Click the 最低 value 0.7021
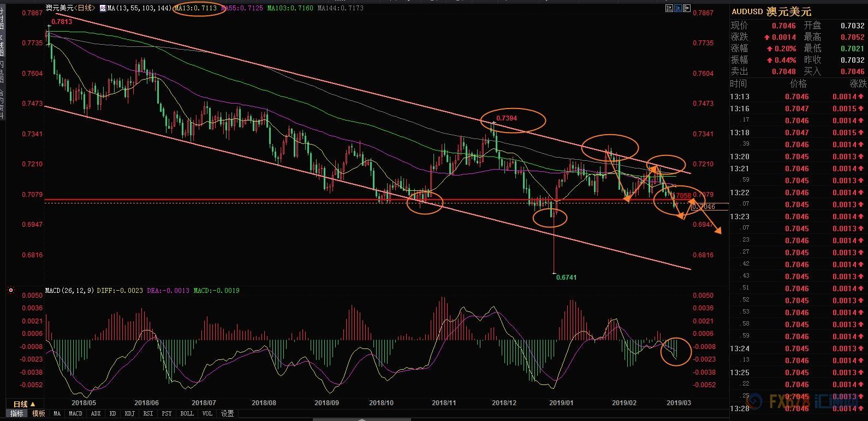This screenshot has height=421, width=868. point(853,49)
